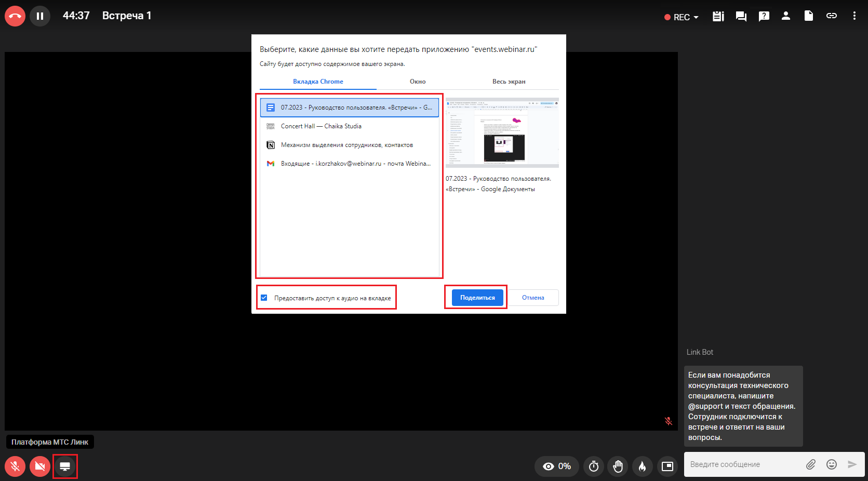Click the Chaika Studio site icon
The image size is (868, 481).
tap(271, 126)
